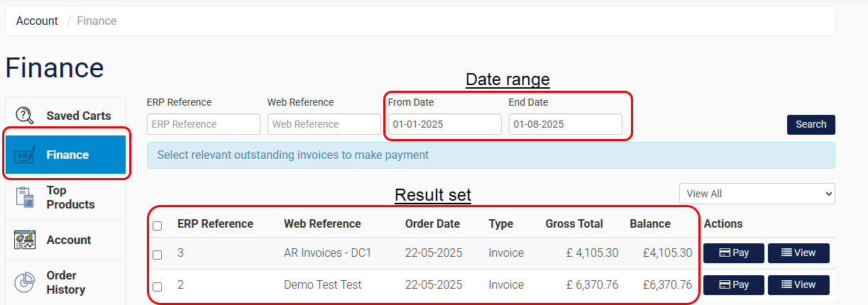Focus the ERP Reference search field

tap(203, 124)
